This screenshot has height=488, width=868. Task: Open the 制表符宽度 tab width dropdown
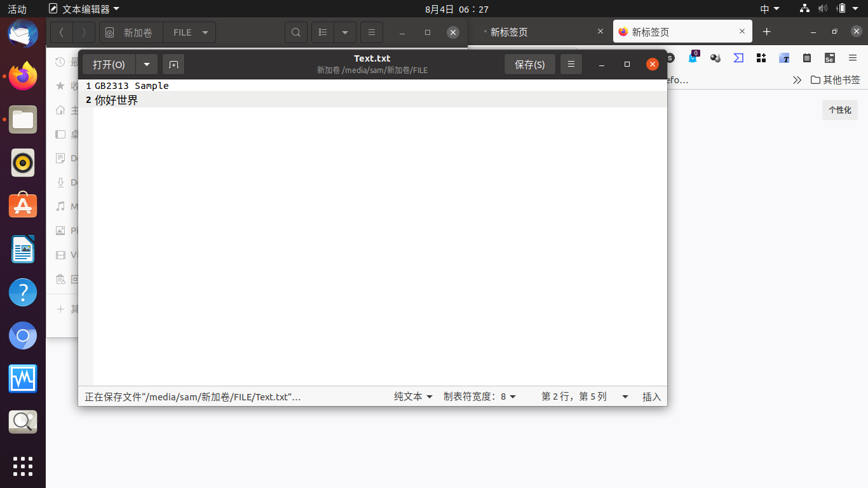480,396
